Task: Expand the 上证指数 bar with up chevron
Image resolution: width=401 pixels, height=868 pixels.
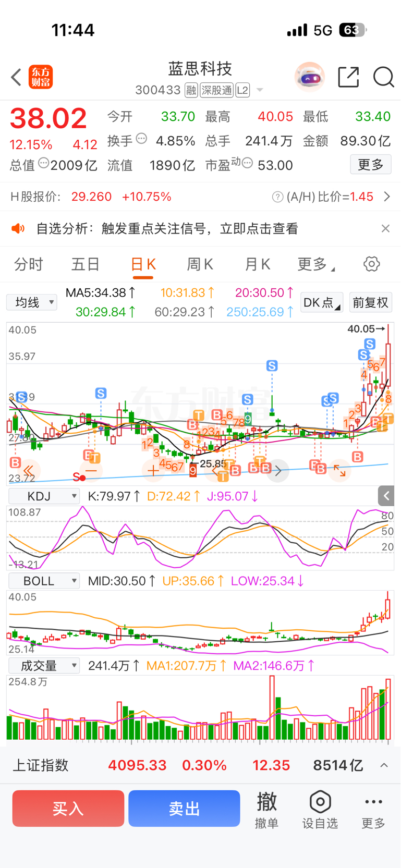Action: point(384,765)
